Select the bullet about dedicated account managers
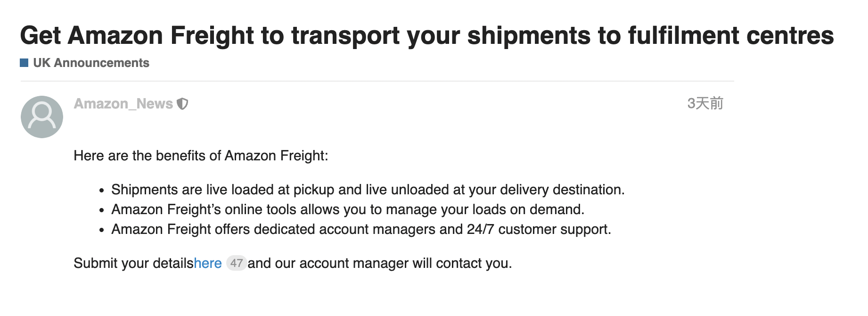The image size is (868, 316). 361,229
